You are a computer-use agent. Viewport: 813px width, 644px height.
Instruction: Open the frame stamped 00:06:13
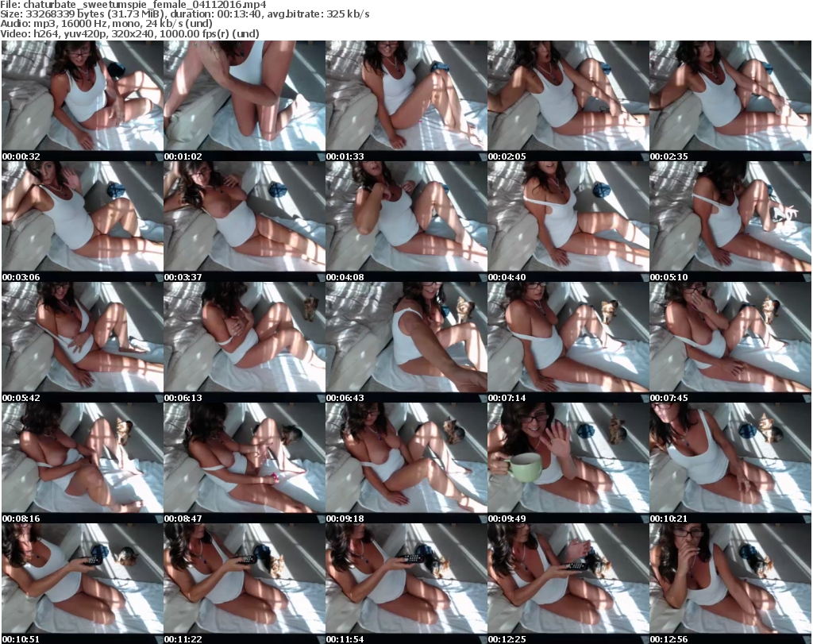click(x=245, y=342)
